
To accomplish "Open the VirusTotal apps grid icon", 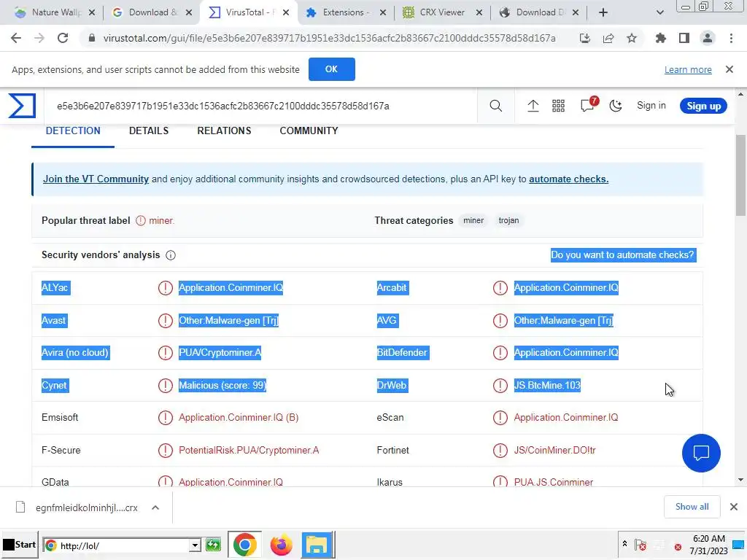I will click(x=558, y=106).
